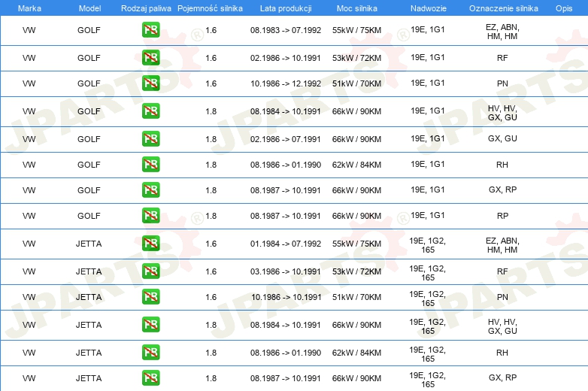Click 62kW / 84KM in the Golf row

point(356,165)
